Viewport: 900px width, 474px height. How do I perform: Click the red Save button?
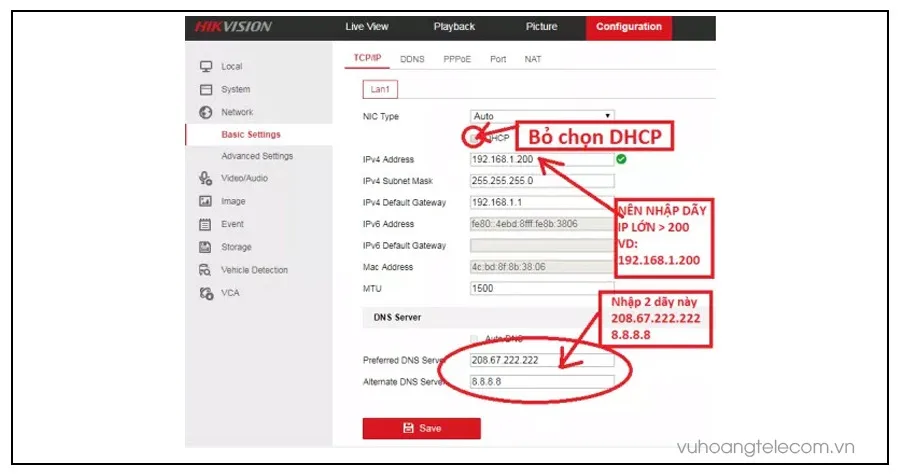[x=421, y=428]
